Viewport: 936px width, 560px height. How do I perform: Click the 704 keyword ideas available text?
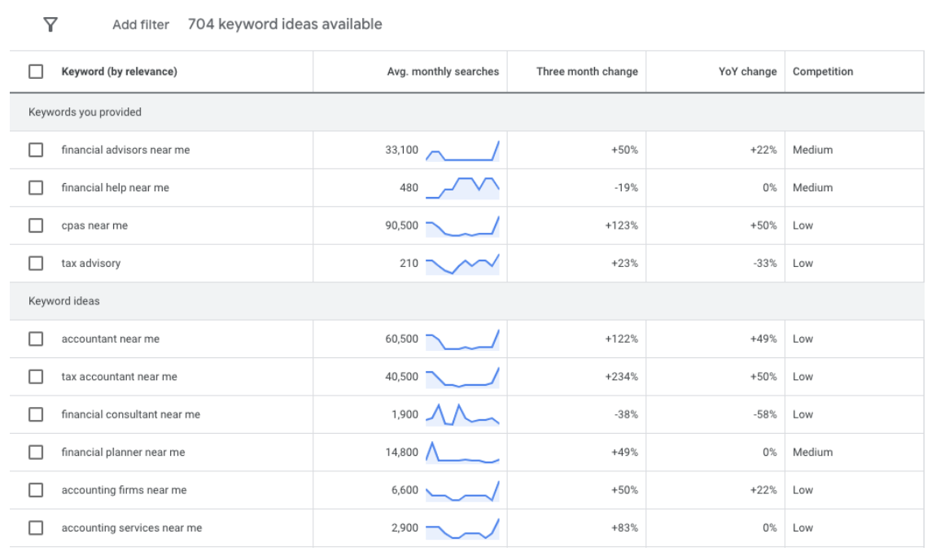[x=284, y=24]
